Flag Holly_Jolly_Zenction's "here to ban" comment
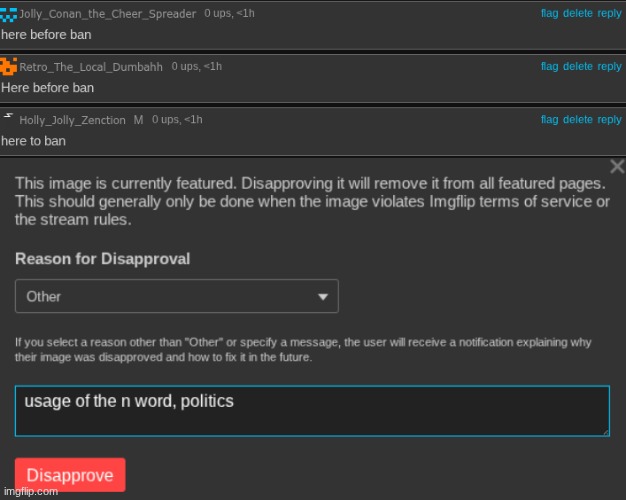The width and height of the screenshot is (626, 500). pos(549,120)
